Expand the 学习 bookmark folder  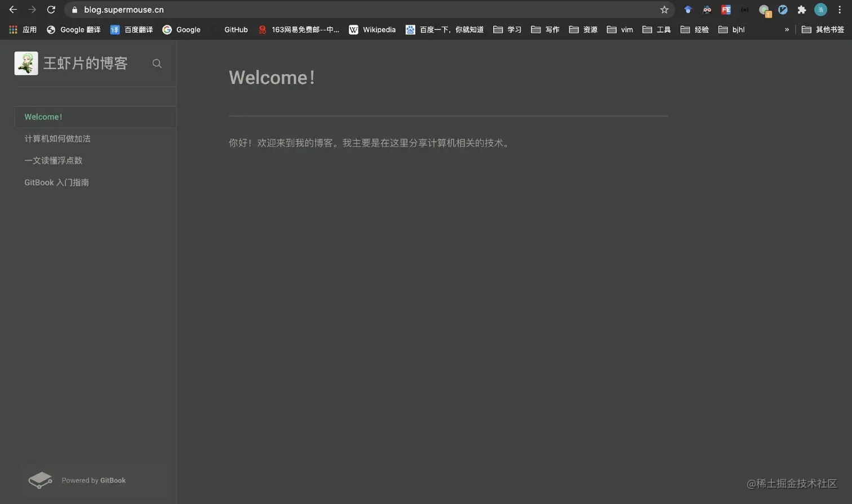pyautogui.click(x=507, y=29)
